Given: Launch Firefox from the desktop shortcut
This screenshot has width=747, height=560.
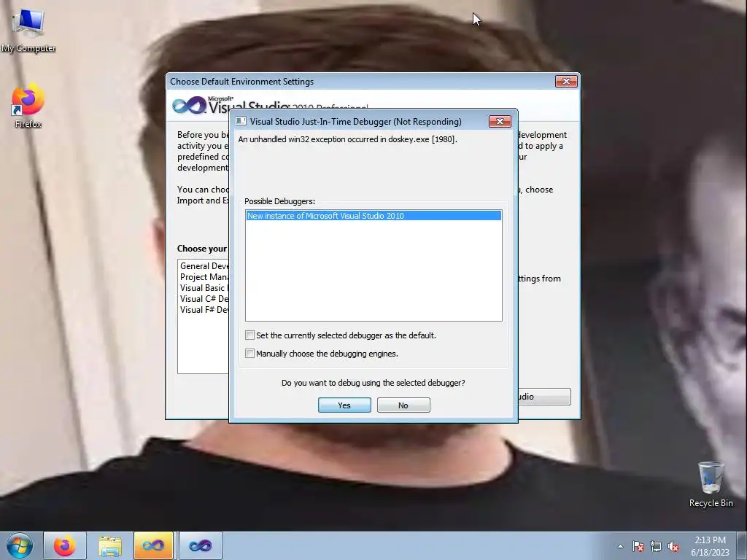Looking at the screenshot, I should 28,106.
